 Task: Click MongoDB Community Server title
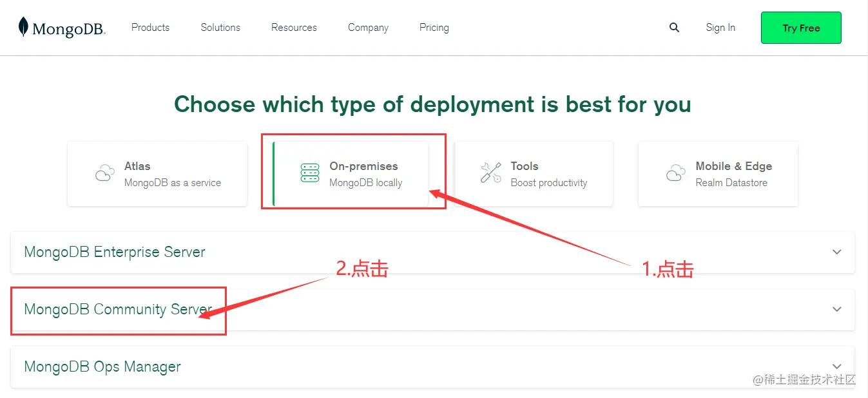pyautogui.click(x=118, y=309)
